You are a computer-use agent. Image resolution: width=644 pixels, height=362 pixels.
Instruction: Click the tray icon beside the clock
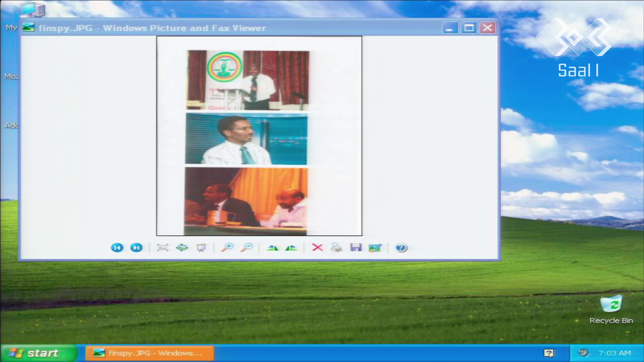coord(584,353)
